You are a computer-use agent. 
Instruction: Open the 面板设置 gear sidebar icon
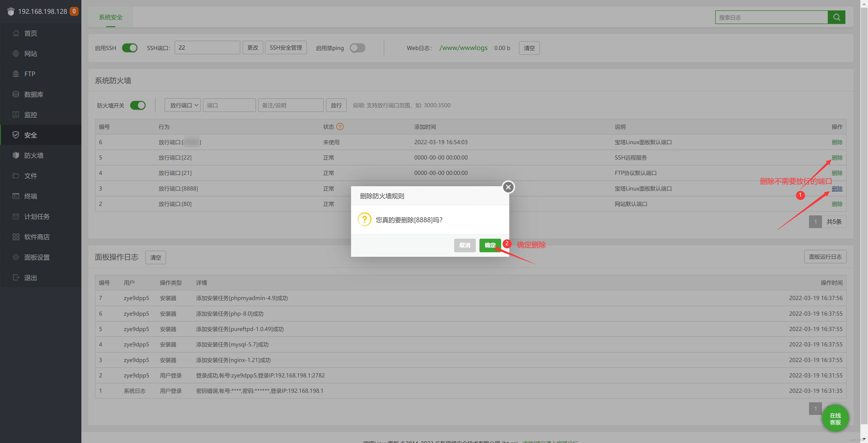[16, 257]
